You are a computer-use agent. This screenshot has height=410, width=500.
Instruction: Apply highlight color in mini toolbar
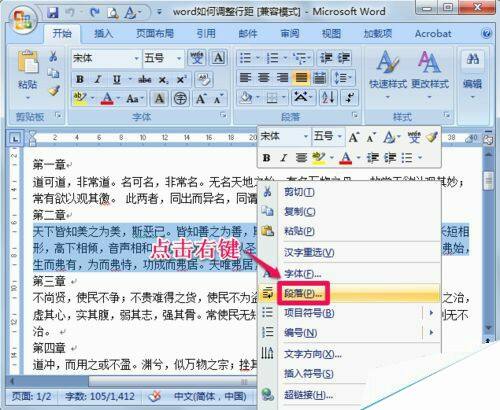[319, 157]
